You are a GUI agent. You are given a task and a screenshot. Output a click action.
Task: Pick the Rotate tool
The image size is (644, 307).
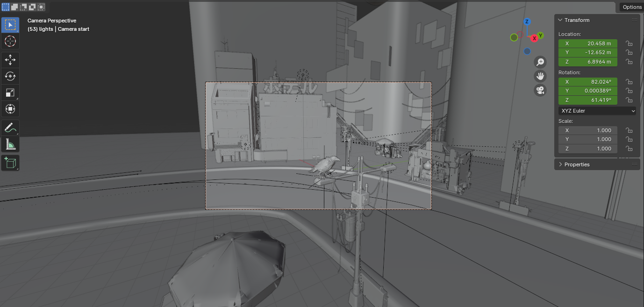point(10,76)
